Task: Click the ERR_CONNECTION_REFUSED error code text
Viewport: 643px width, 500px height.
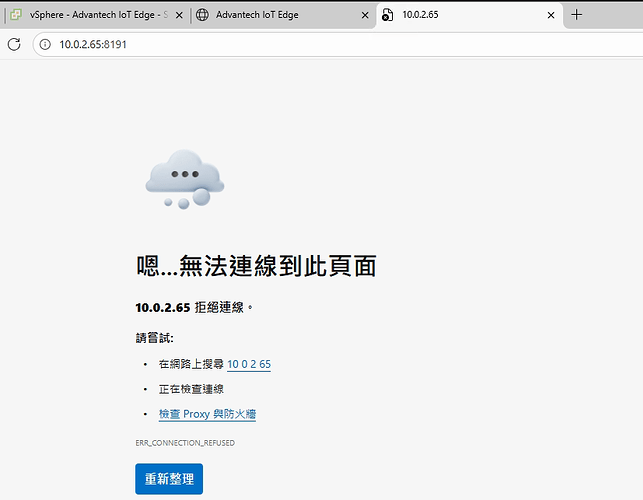Action: tap(185, 443)
